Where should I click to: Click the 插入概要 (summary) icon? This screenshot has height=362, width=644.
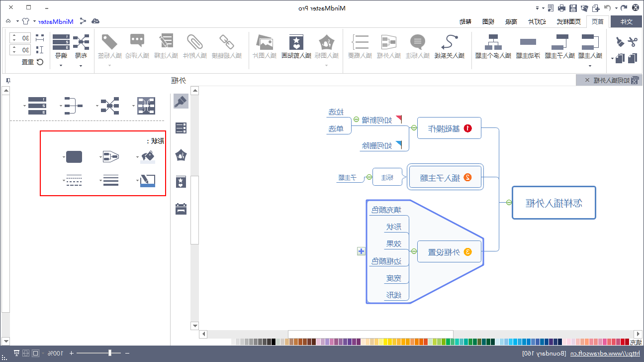coord(360,42)
